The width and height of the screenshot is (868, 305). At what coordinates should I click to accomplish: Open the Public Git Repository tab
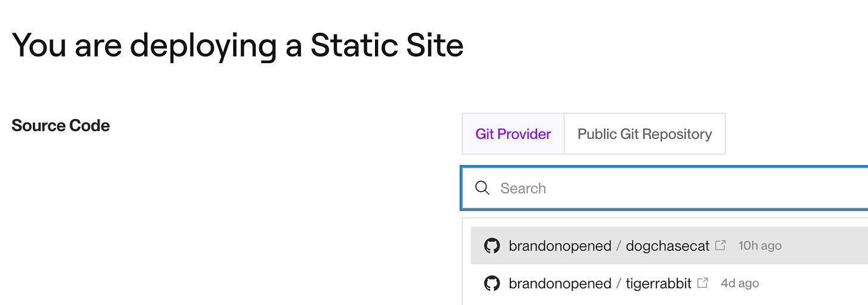click(x=644, y=134)
